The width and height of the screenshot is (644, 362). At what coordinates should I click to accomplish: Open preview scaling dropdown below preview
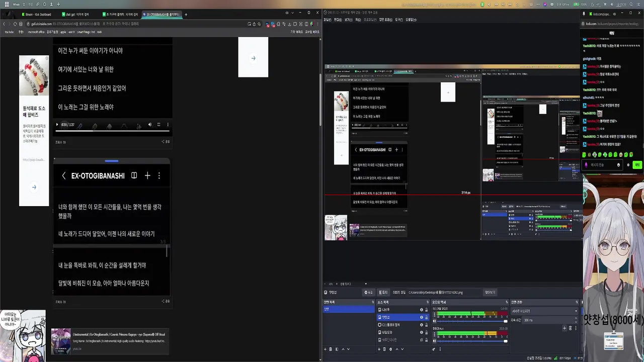[354, 284]
